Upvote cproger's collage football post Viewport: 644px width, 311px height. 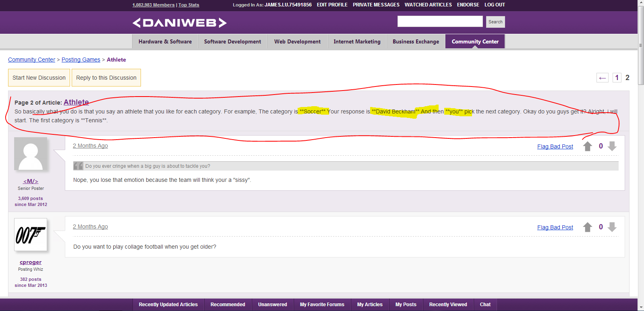[x=588, y=227]
